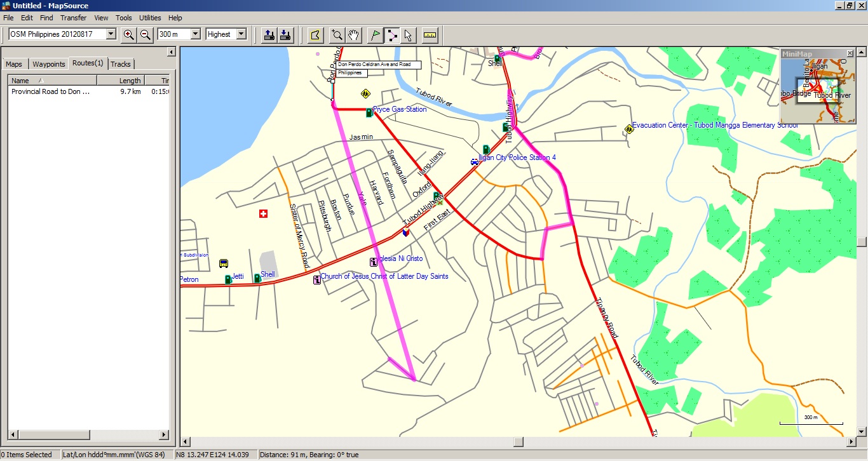Open the Tools menu
The width and height of the screenshot is (868, 461).
124,18
